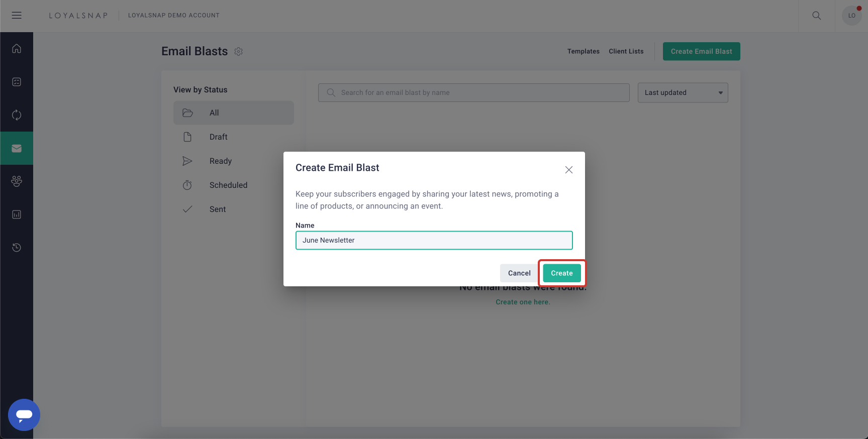Cancel the Create Email Blast dialog
The image size is (868, 439).
pos(519,273)
